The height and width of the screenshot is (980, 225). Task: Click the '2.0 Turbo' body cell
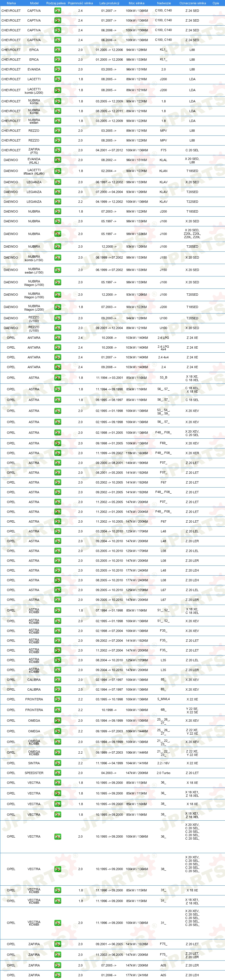coord(163,773)
